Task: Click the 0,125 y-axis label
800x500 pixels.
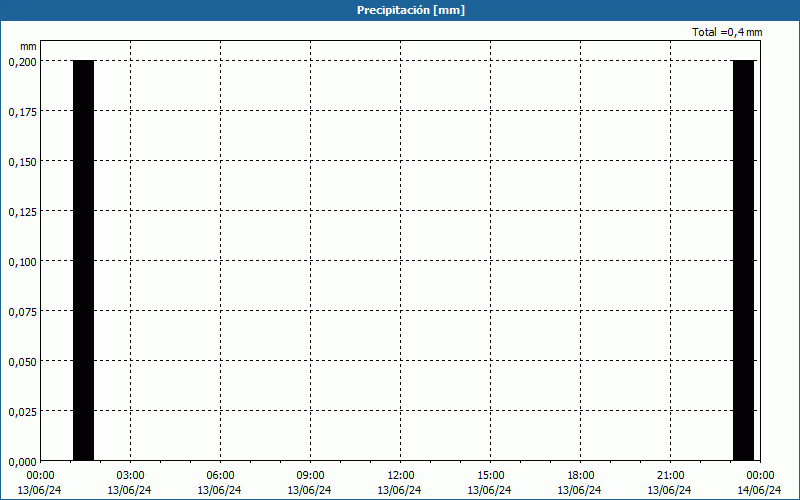Action: tap(22, 212)
